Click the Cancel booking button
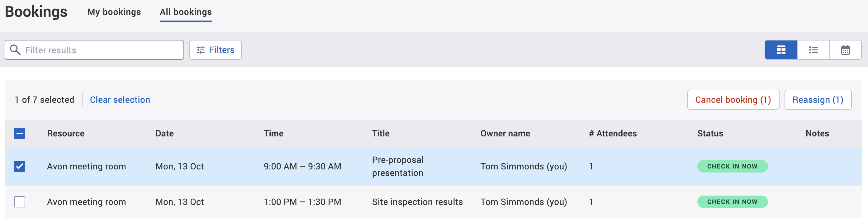Viewport: 868px width, 218px height. (733, 100)
